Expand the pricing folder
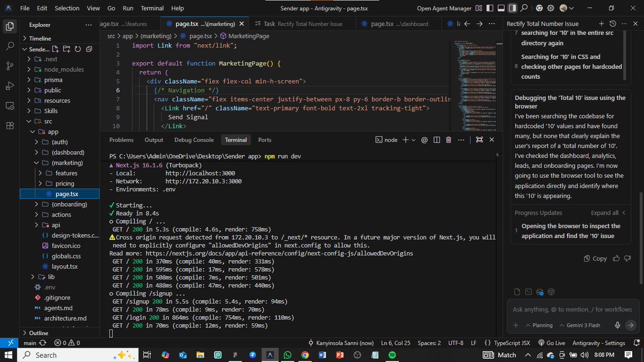The image size is (644, 362). [60, 183]
